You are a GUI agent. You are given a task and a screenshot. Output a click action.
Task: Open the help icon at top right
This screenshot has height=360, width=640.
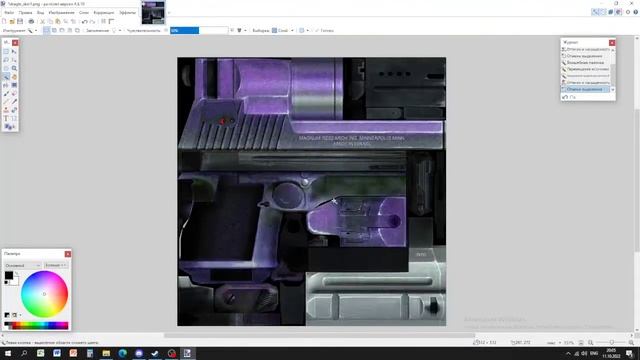(636, 12)
